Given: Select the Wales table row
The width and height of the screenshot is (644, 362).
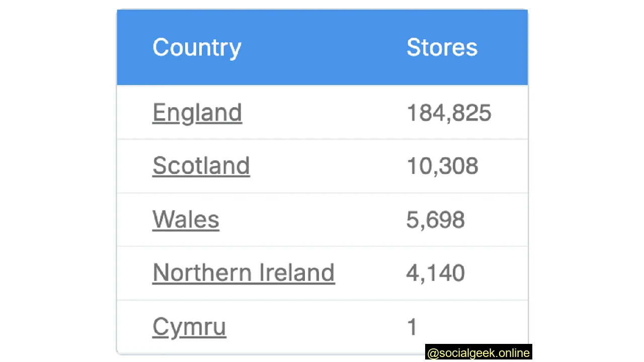Looking at the screenshot, I should tap(322, 220).
